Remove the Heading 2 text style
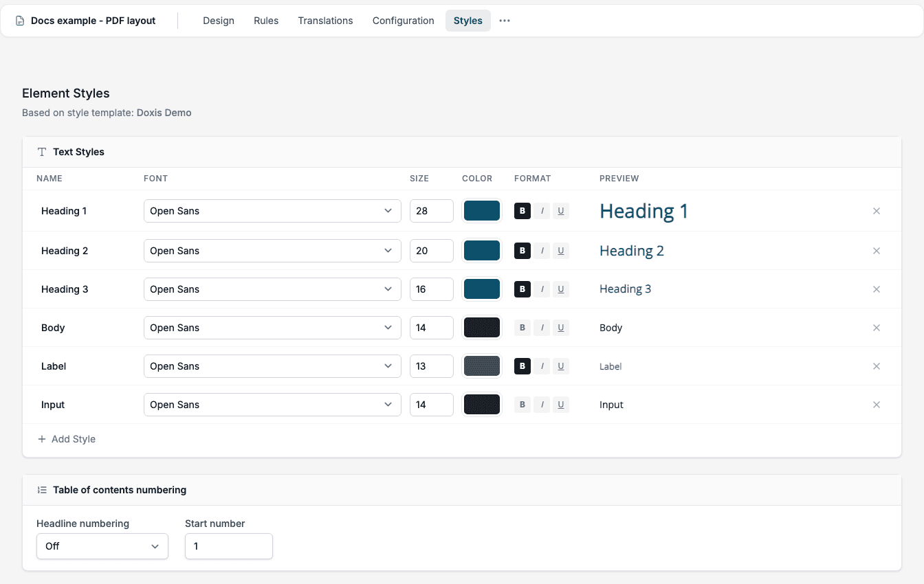 [x=877, y=251]
